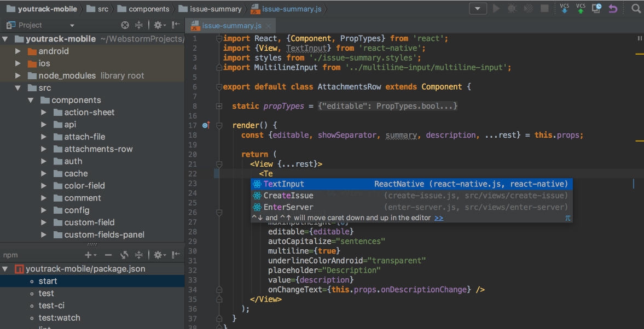Click the green VCS commit arrow icon
The height and width of the screenshot is (329, 644).
580,8
